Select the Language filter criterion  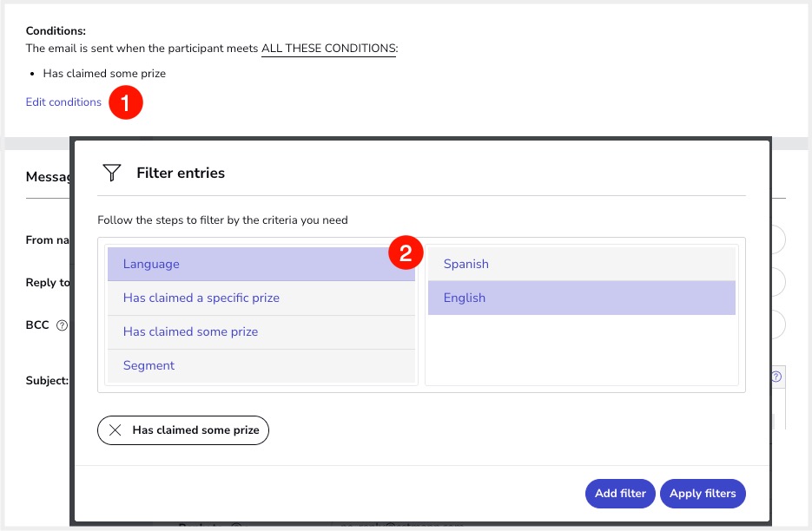point(261,264)
